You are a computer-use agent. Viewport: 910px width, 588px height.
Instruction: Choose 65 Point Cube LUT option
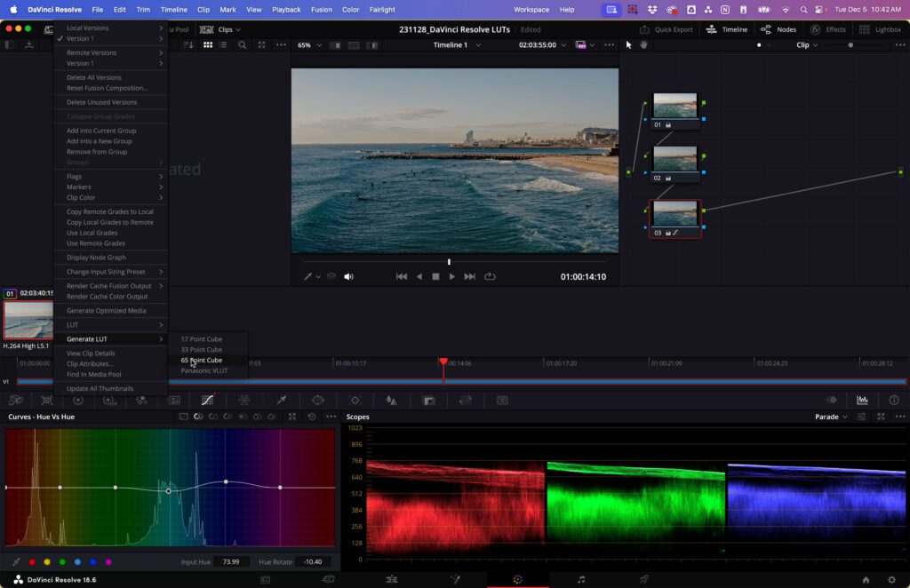click(208, 360)
